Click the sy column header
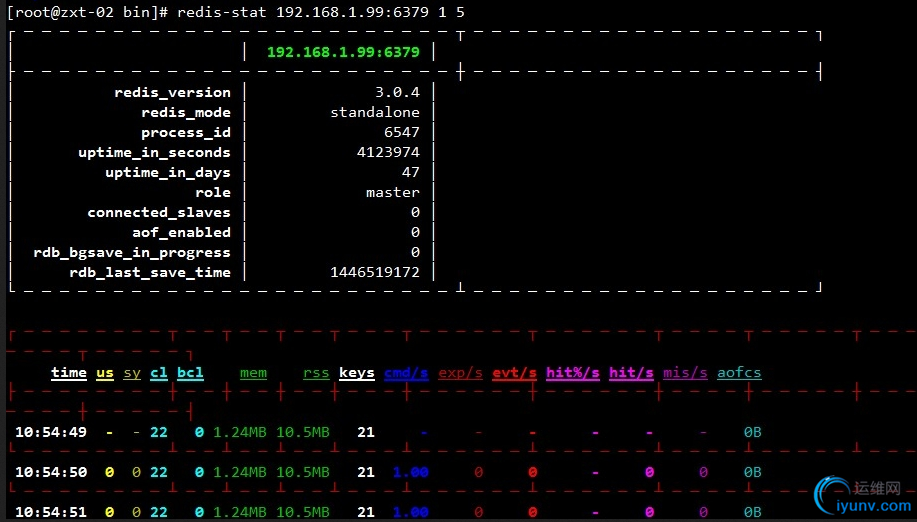Screen dimensions: 917x522 [132, 373]
